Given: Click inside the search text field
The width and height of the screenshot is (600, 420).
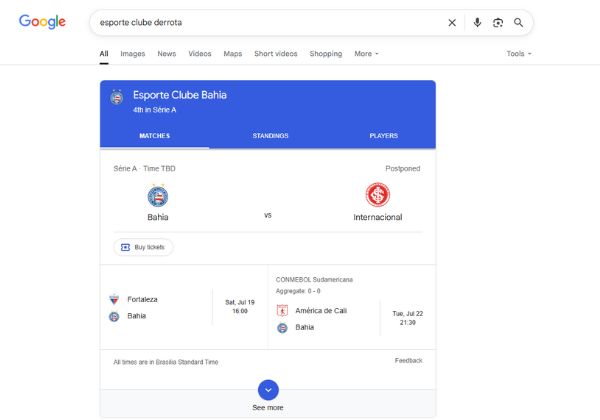Looking at the screenshot, I should pyautogui.click(x=260, y=22).
